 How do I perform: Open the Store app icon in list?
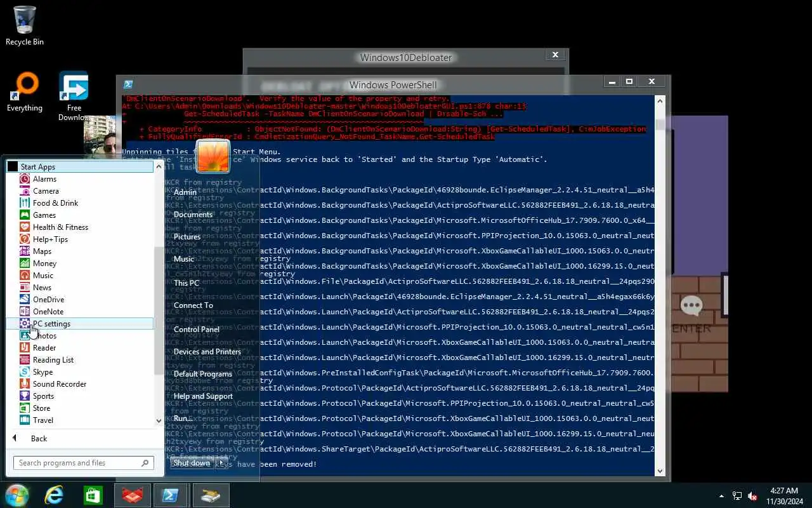25,408
